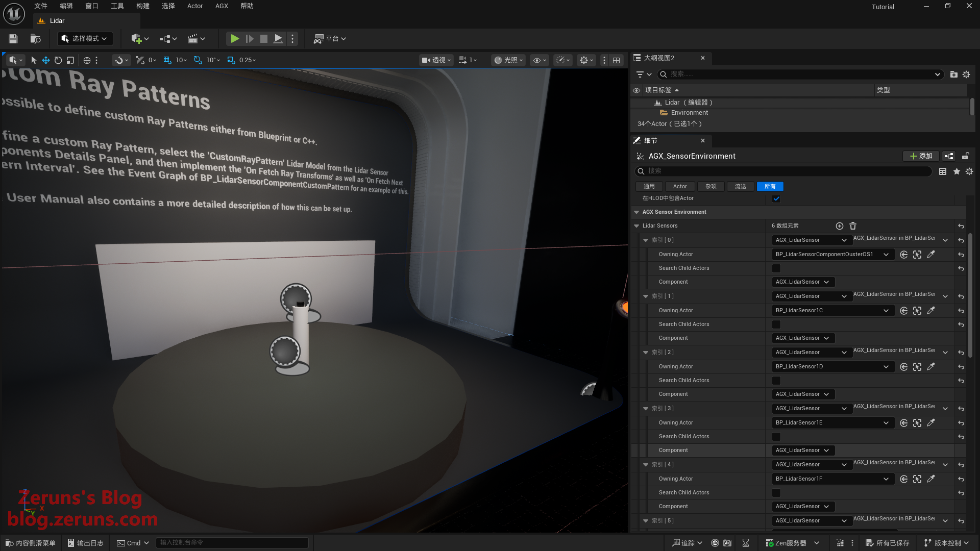The image size is (980, 551).
Task: Open the 输出日志 output log
Action: pyautogui.click(x=85, y=543)
